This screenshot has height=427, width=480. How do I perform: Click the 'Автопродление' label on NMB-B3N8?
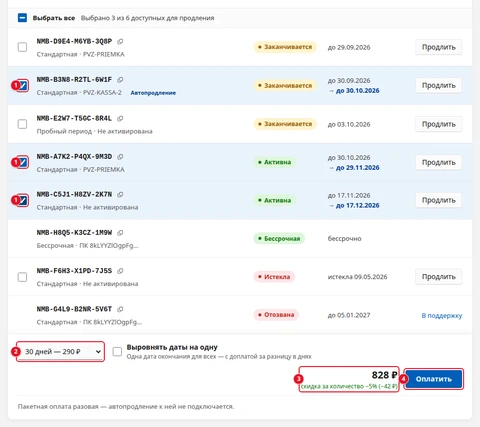click(x=153, y=93)
